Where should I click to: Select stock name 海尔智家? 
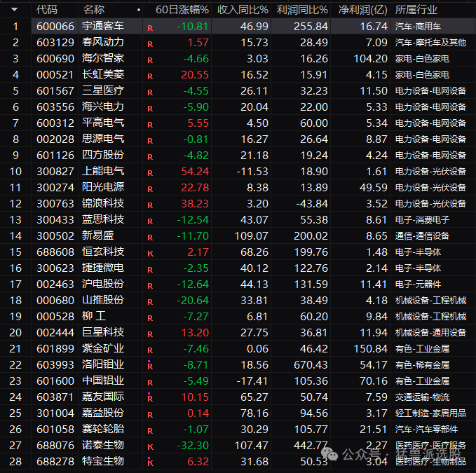(103, 58)
